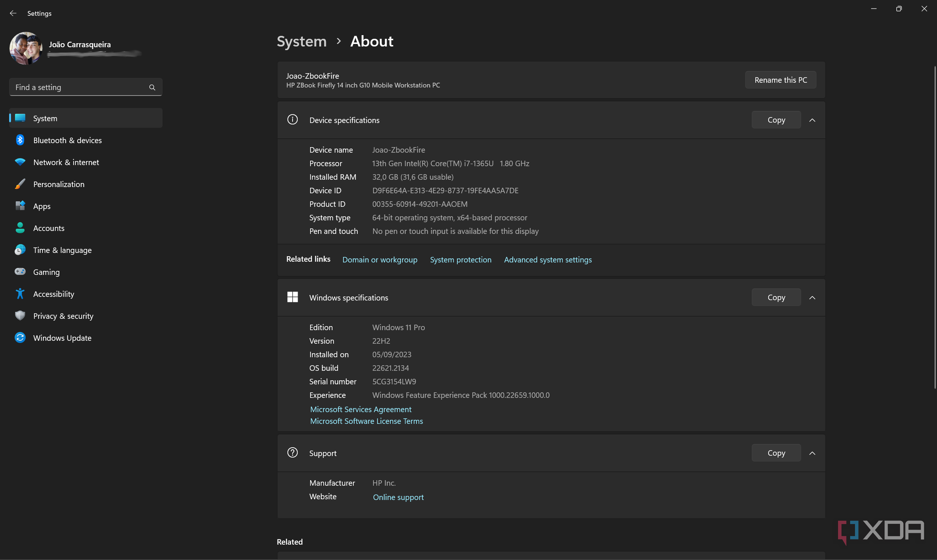Click the Device ID value text
937x560 pixels.
(x=445, y=191)
